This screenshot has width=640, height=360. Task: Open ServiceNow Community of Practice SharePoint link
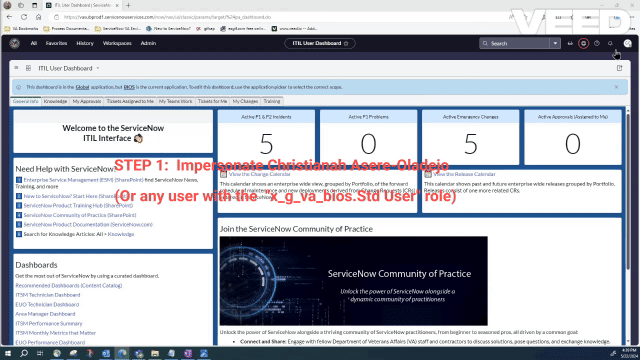click(x=80, y=215)
